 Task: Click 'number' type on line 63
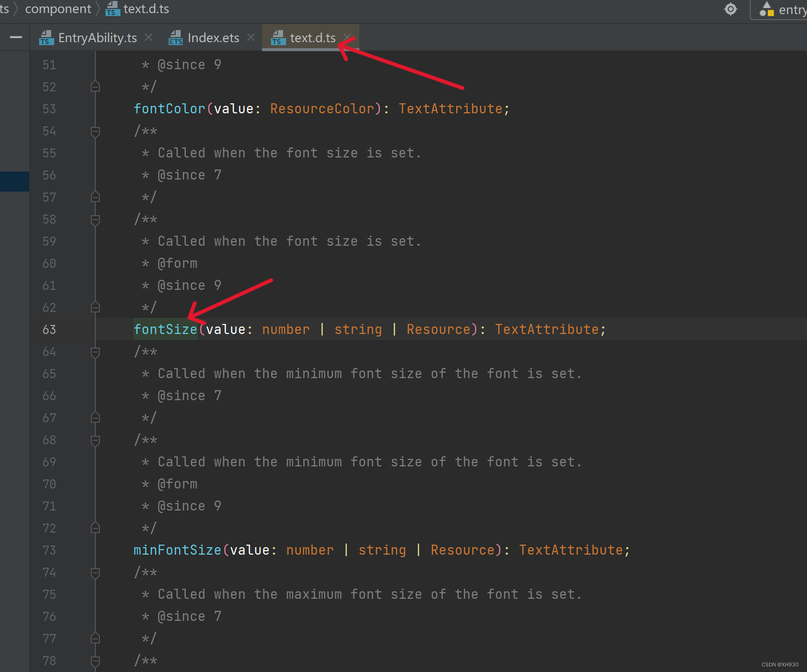(x=286, y=329)
